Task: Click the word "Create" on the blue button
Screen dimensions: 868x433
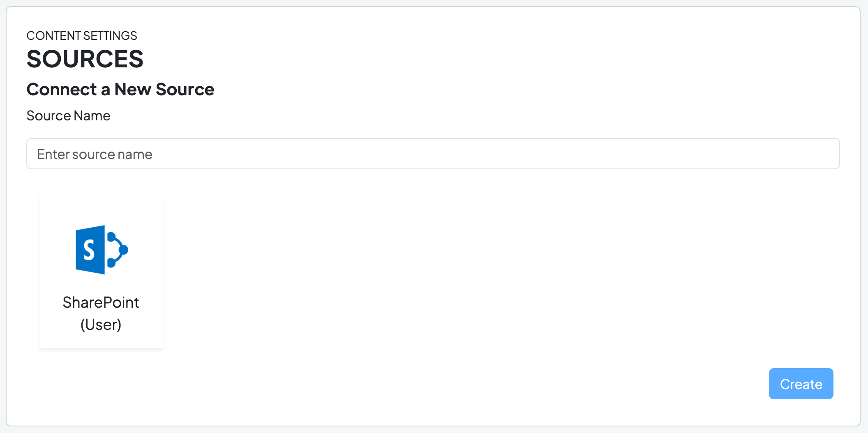Action: [801, 384]
